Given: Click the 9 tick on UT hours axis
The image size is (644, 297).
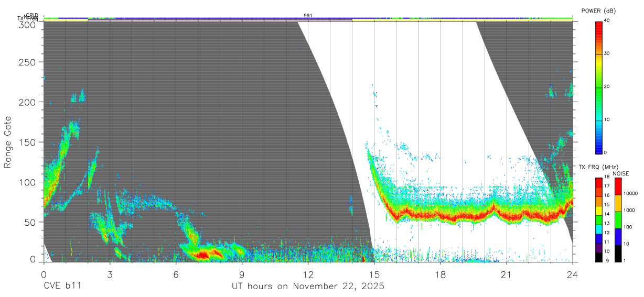Looking at the screenshot, I should click(242, 274).
